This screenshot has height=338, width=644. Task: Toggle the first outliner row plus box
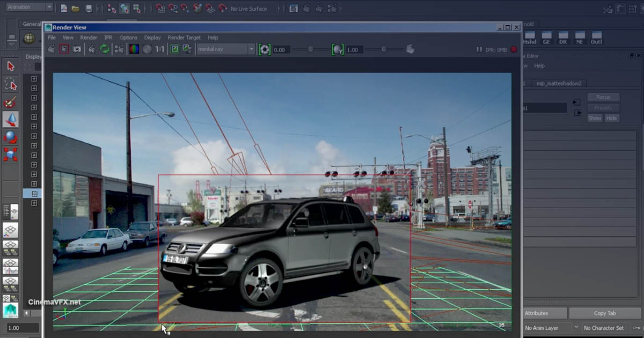coord(34,79)
